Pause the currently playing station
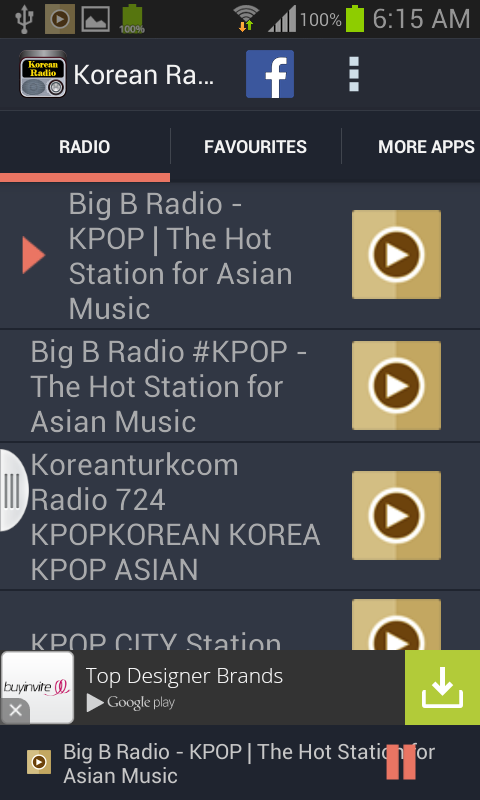 (x=401, y=762)
